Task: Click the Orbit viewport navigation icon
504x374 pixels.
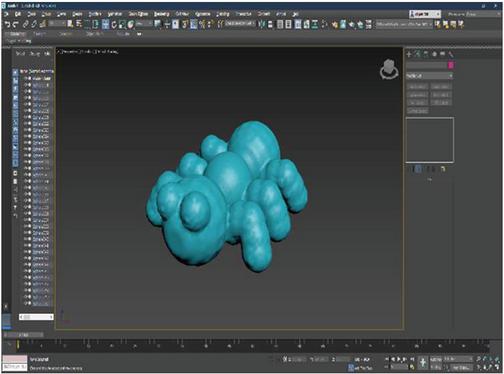Action: tap(491, 367)
